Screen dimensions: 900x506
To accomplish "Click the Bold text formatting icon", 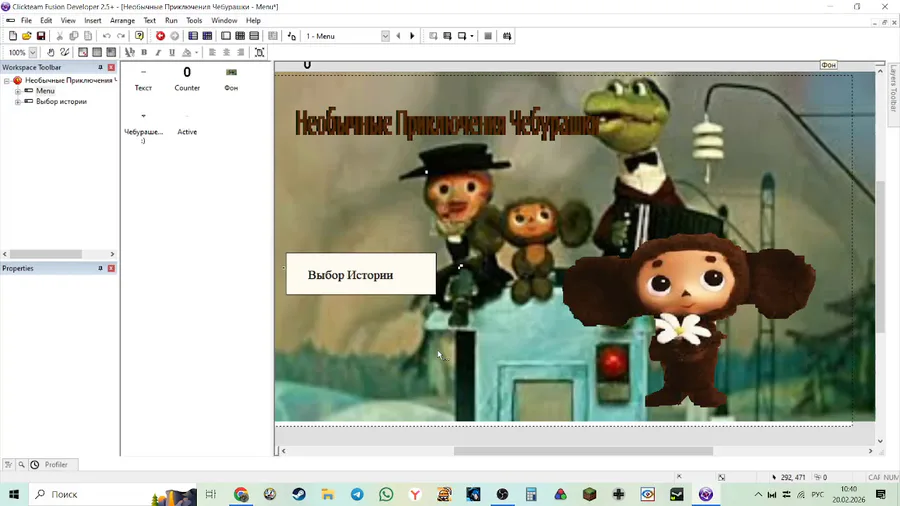I will point(144,53).
